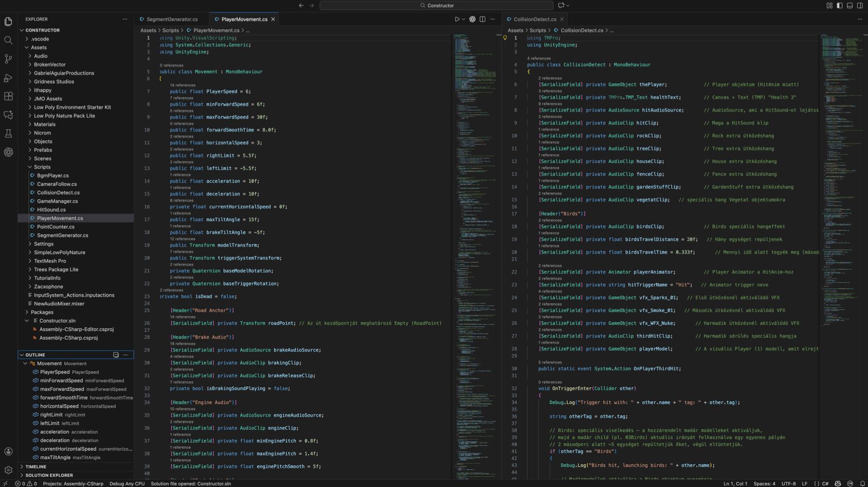Go forward using the navigation arrow
Viewport: 868px width, 487px height.
[x=312, y=5]
